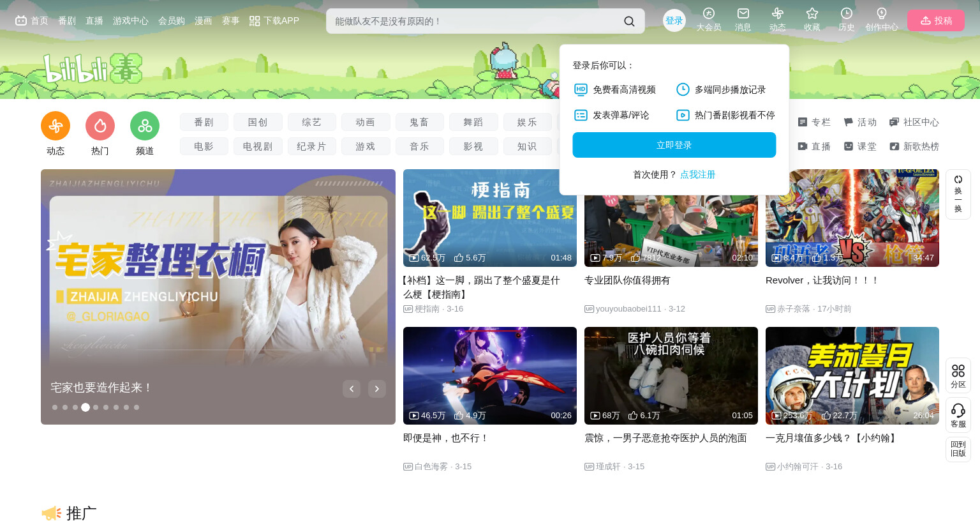This screenshot has height=521, width=980.
Task: Click the 立即登录 button
Action: (674, 145)
